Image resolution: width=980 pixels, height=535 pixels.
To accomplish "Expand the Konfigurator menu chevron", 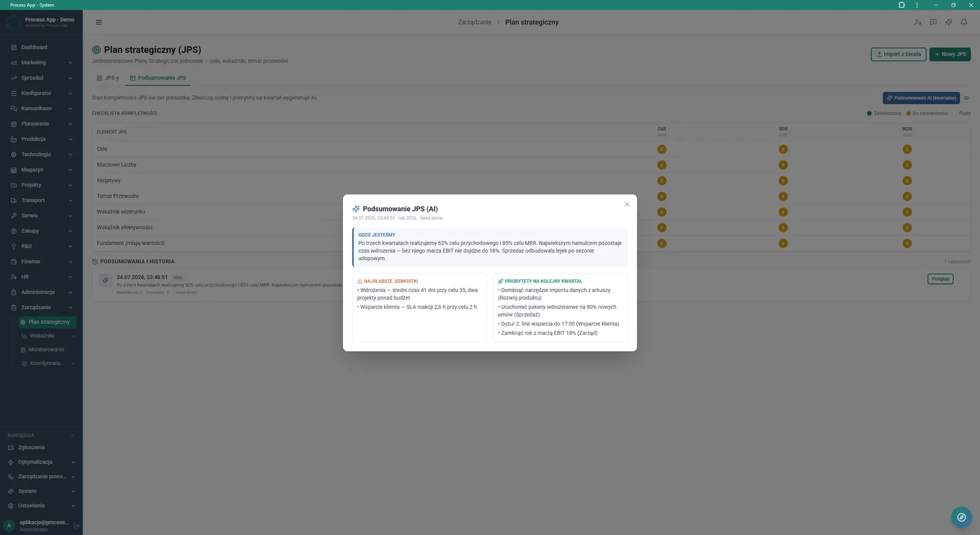I will click(x=70, y=93).
